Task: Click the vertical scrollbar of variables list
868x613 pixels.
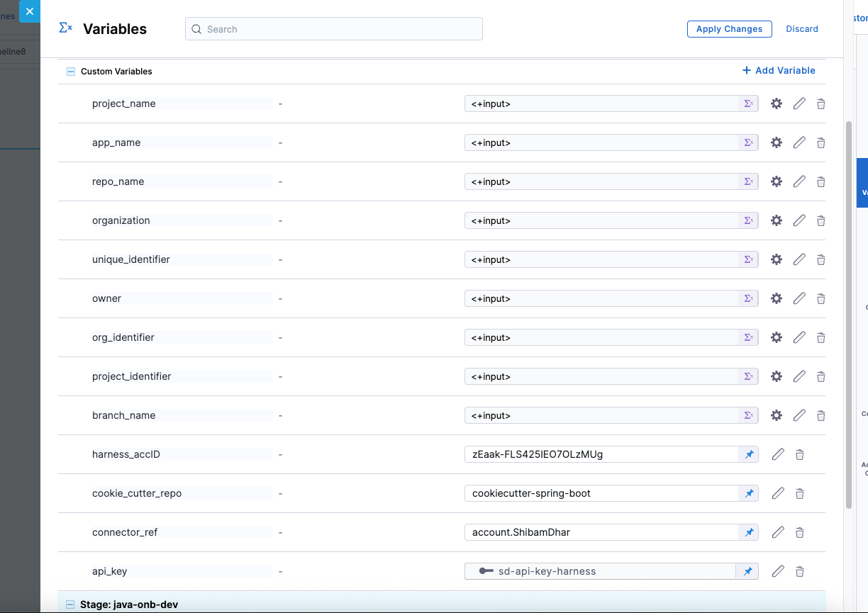Action: pyautogui.click(x=849, y=312)
